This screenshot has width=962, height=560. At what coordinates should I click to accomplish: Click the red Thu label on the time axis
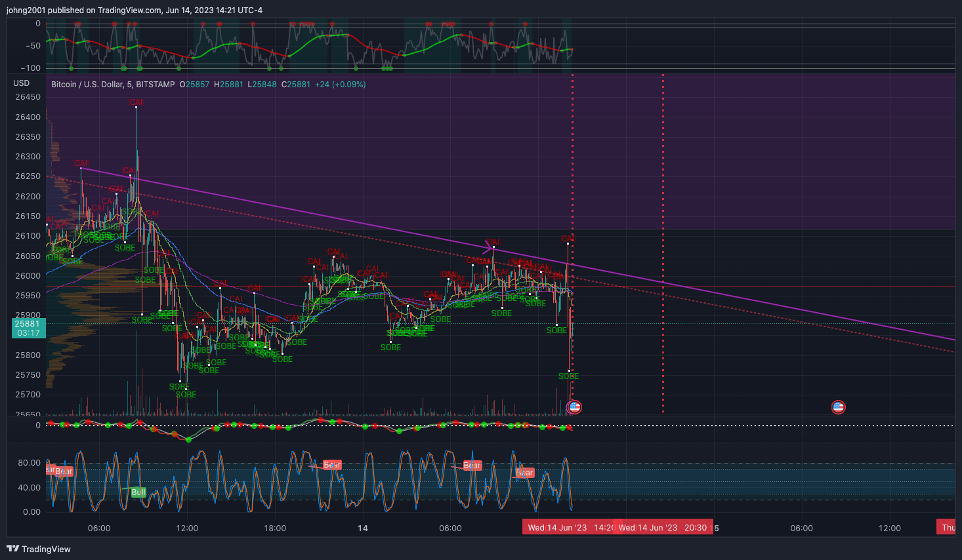(x=946, y=527)
